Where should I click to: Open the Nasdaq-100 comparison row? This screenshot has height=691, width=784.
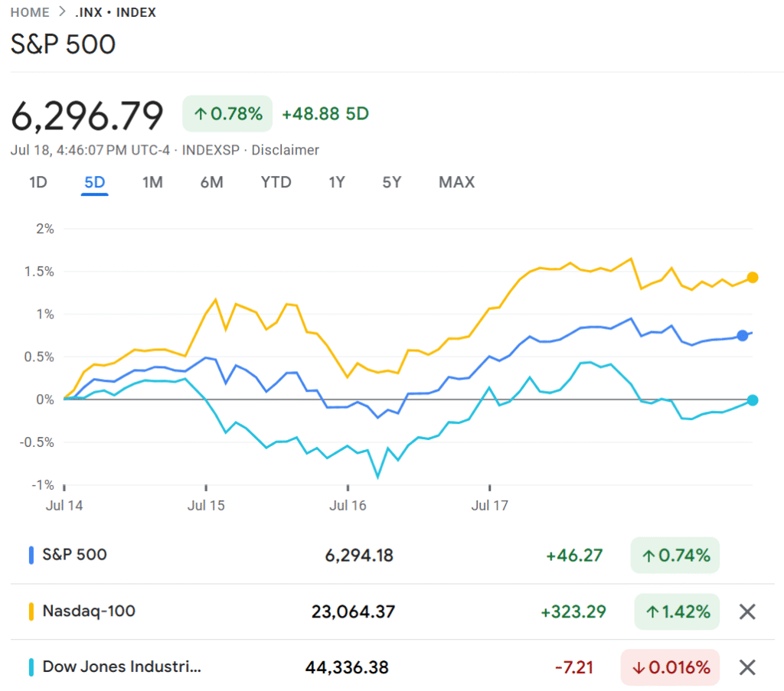click(x=392, y=611)
